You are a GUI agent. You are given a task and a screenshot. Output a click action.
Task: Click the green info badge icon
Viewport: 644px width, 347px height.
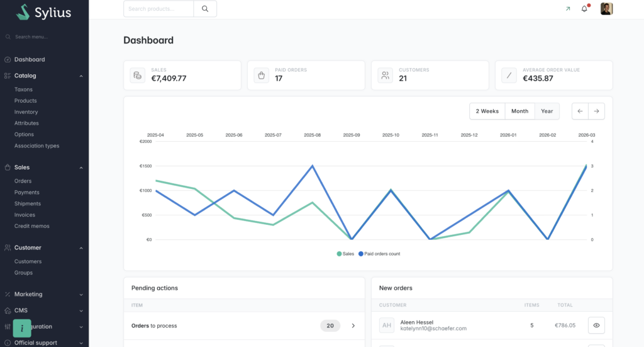tap(22, 328)
